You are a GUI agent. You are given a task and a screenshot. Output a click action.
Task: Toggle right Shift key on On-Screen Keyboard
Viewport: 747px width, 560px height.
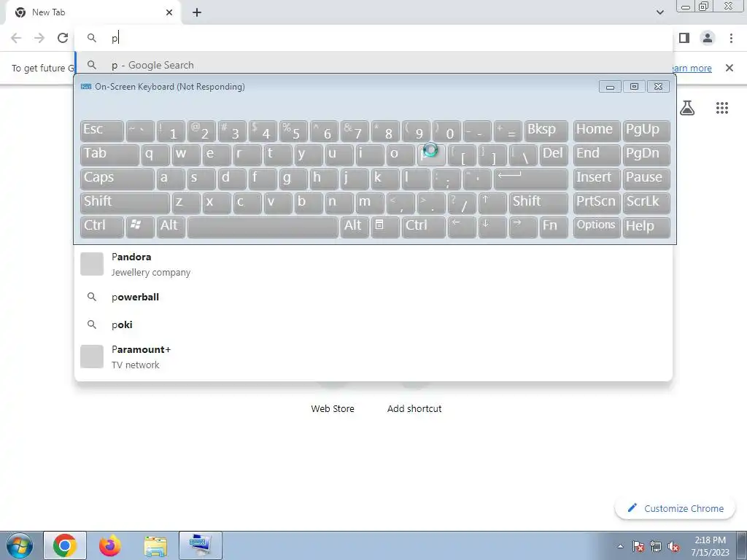click(538, 203)
